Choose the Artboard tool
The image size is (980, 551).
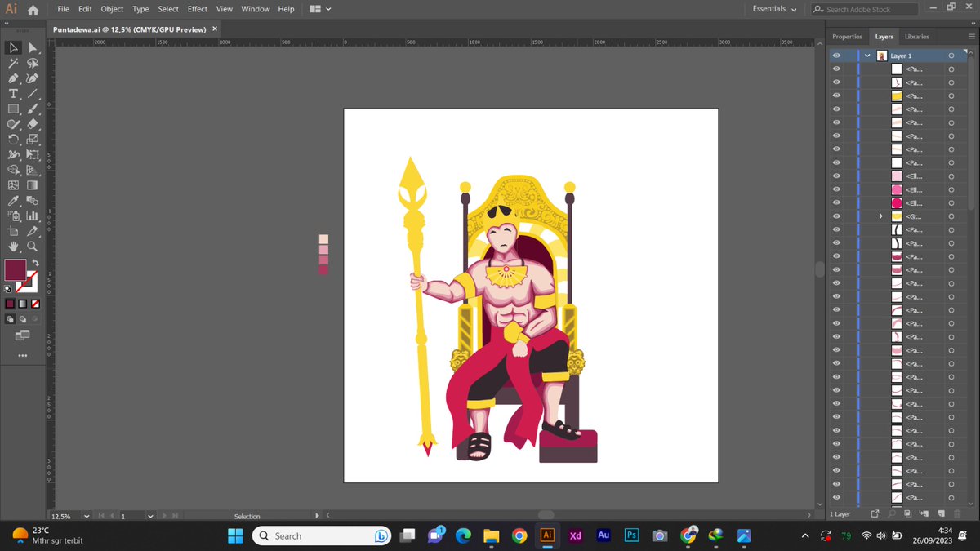(x=14, y=231)
